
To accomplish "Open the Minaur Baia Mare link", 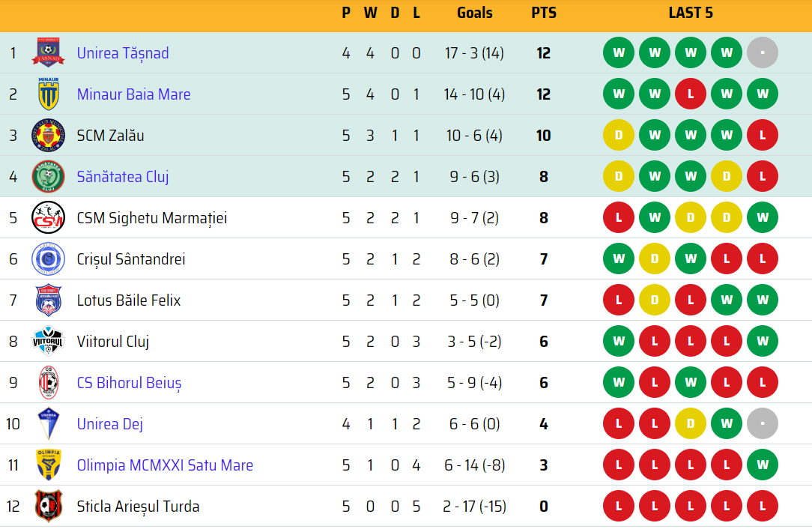I will 133,94.
